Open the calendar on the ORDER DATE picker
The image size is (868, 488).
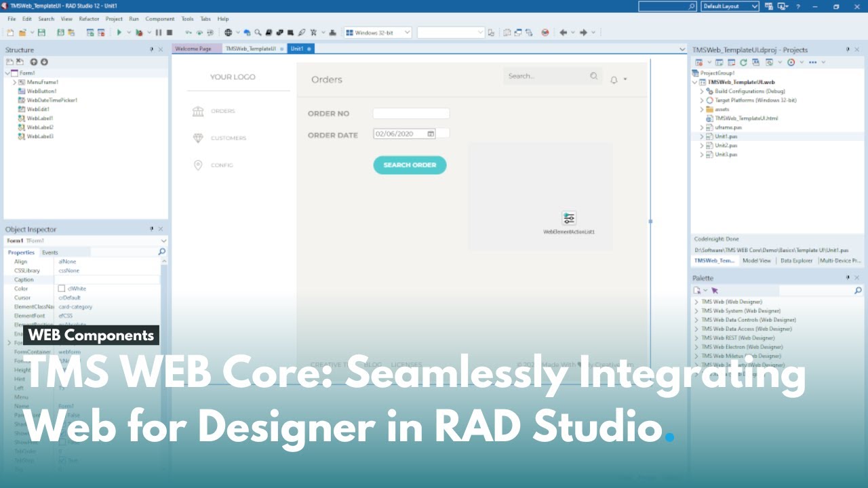click(x=431, y=134)
